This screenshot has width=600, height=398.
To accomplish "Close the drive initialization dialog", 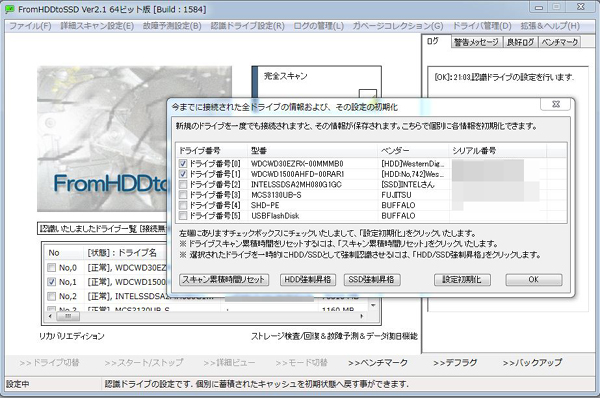I will click(x=556, y=104).
